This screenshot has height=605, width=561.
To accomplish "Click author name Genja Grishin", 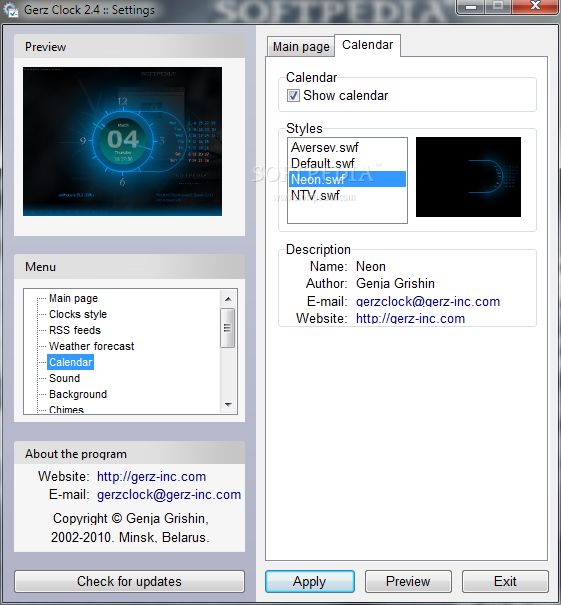I will click(395, 284).
